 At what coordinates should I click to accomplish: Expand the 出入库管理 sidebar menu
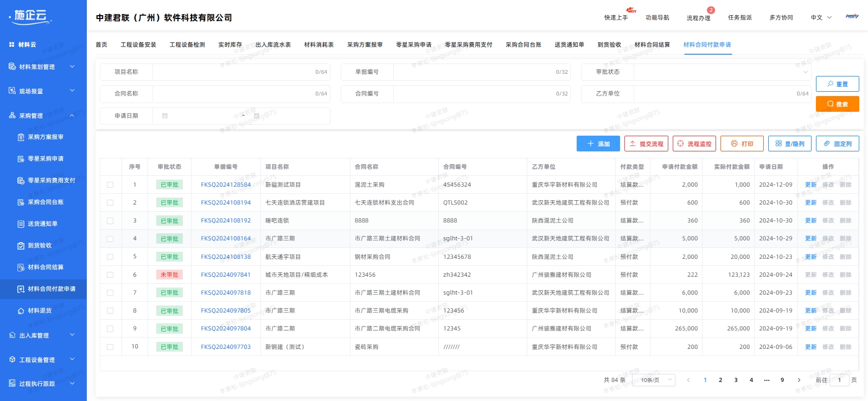click(42, 335)
